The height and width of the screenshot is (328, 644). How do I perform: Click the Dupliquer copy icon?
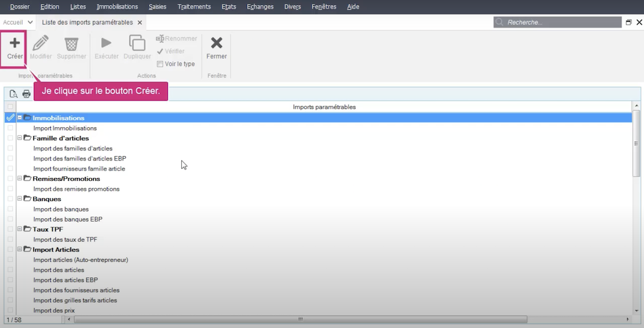[x=137, y=43]
